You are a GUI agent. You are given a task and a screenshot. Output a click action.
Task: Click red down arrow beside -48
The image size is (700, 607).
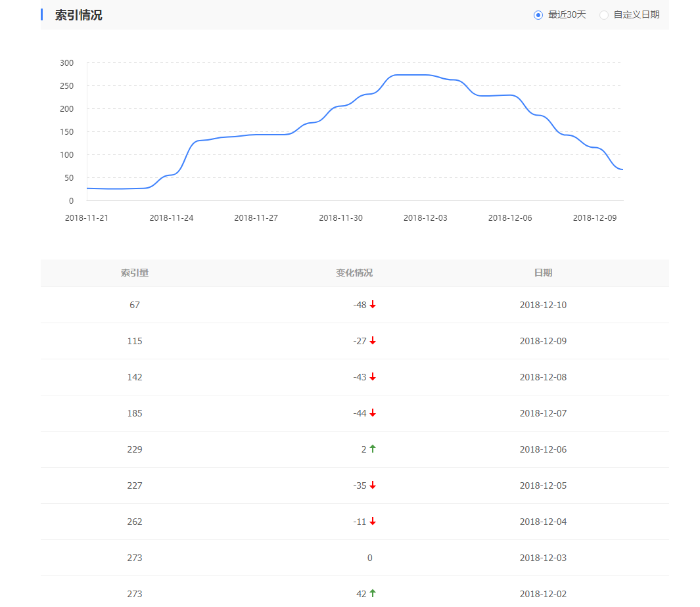(x=373, y=305)
